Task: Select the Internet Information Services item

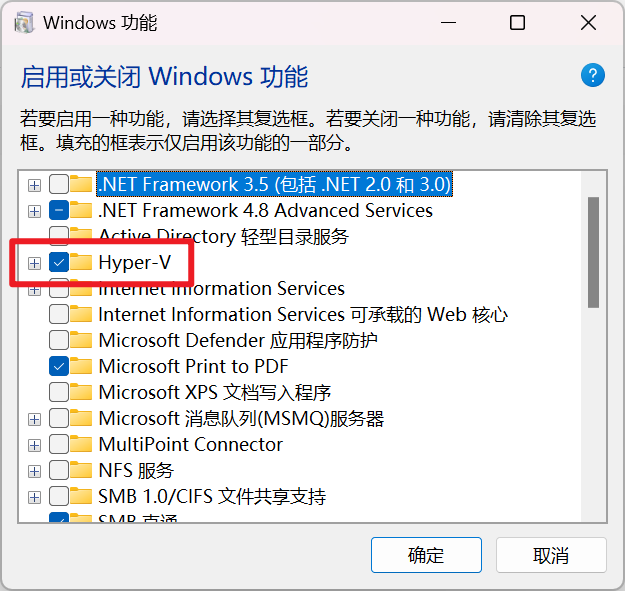Action: pos(221,289)
